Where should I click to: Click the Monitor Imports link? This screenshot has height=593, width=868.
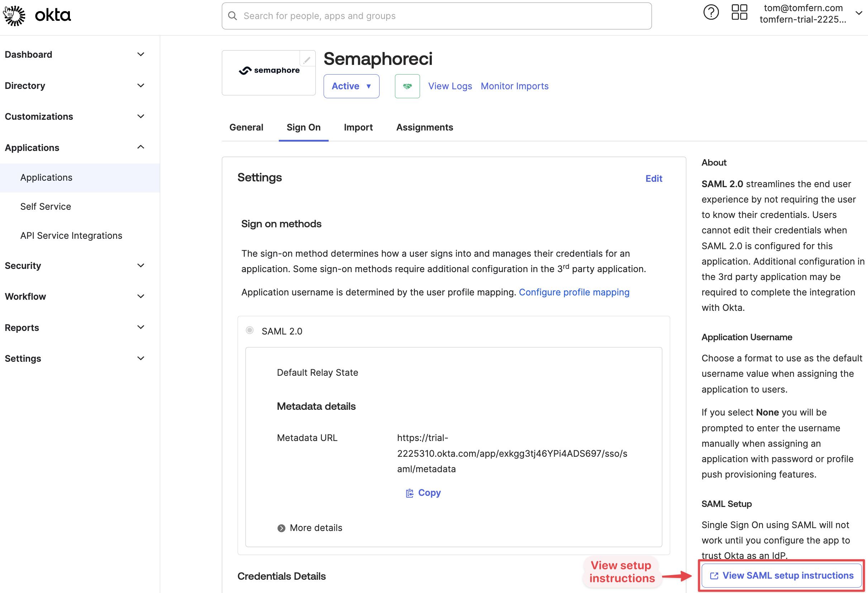pos(515,86)
